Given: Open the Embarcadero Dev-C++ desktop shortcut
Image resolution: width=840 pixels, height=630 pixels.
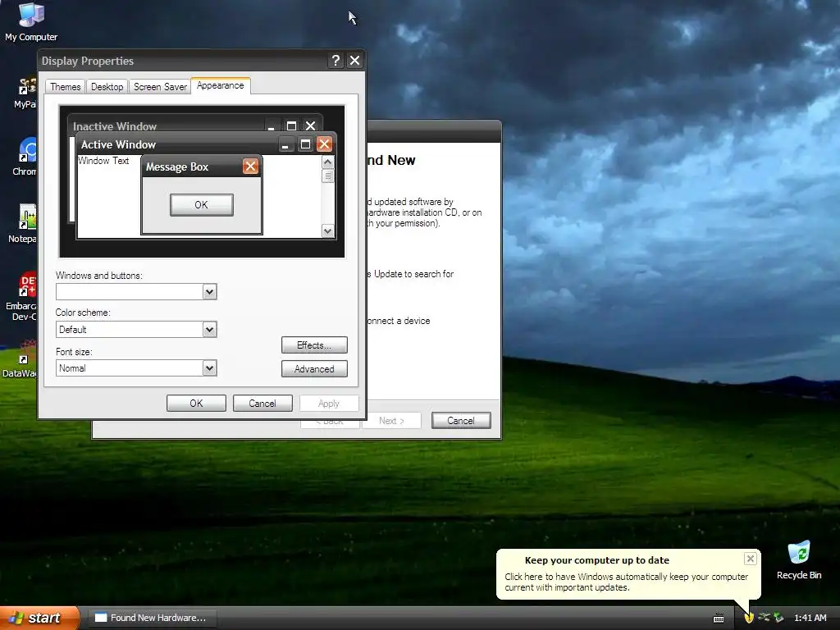Looking at the screenshot, I should coord(22,296).
